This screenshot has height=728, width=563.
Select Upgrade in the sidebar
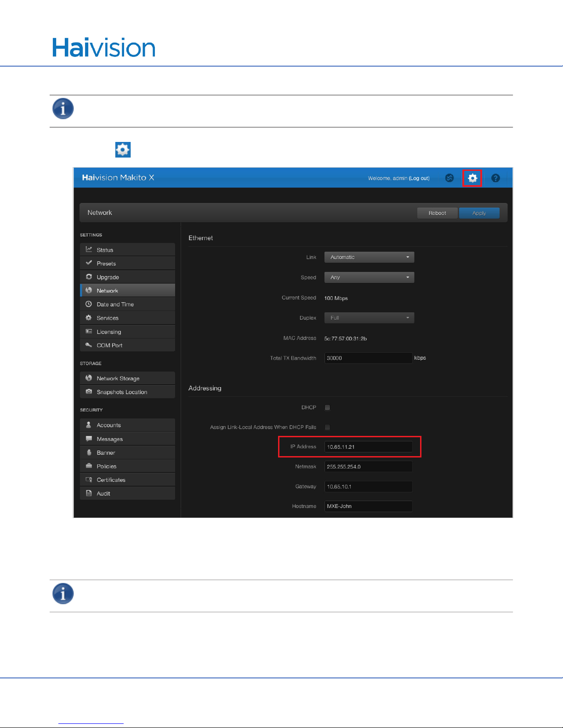click(127, 277)
